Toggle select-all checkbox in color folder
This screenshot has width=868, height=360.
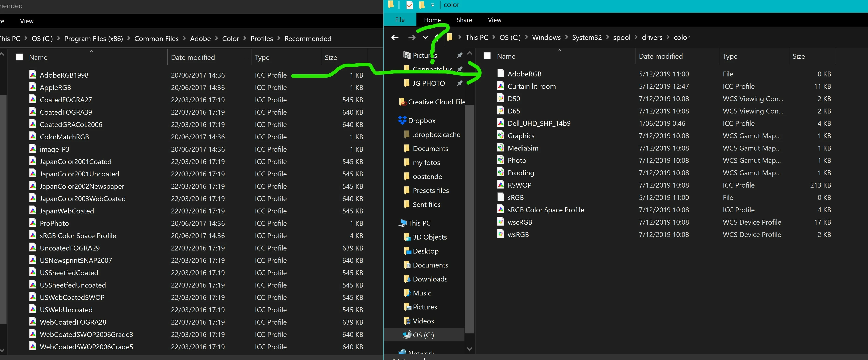click(x=487, y=56)
